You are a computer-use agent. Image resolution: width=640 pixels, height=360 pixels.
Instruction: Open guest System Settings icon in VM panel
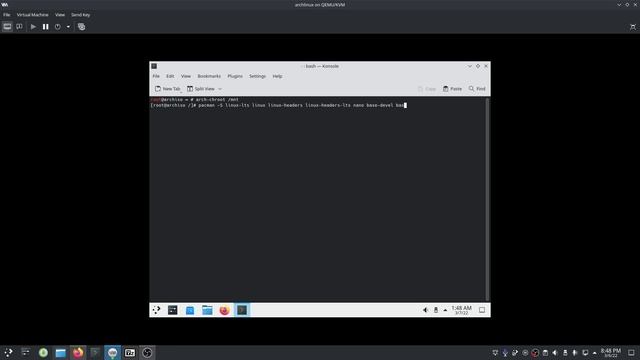click(x=173, y=310)
